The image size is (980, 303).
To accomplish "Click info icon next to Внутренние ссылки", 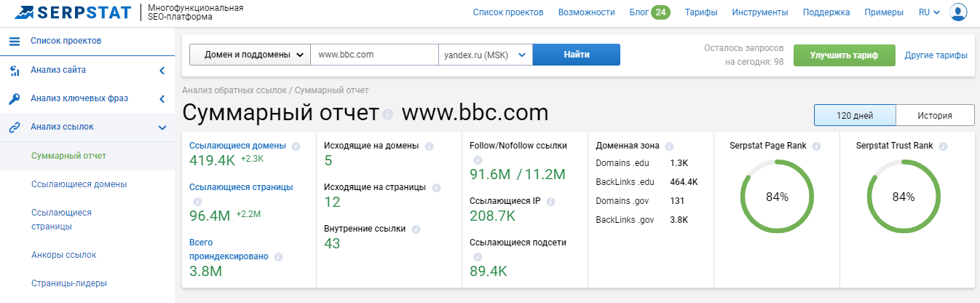I will (416, 229).
